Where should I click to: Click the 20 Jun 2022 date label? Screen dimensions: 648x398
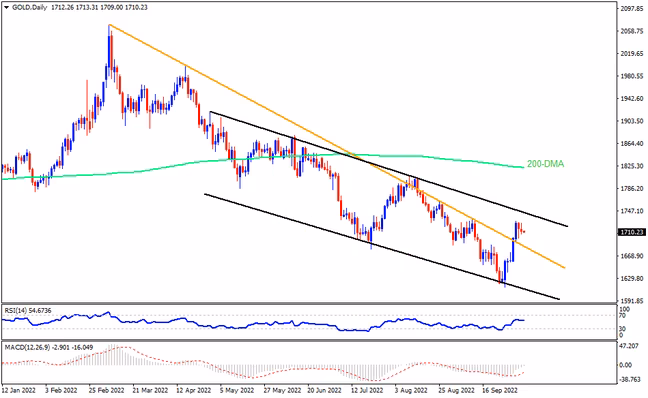(325, 390)
